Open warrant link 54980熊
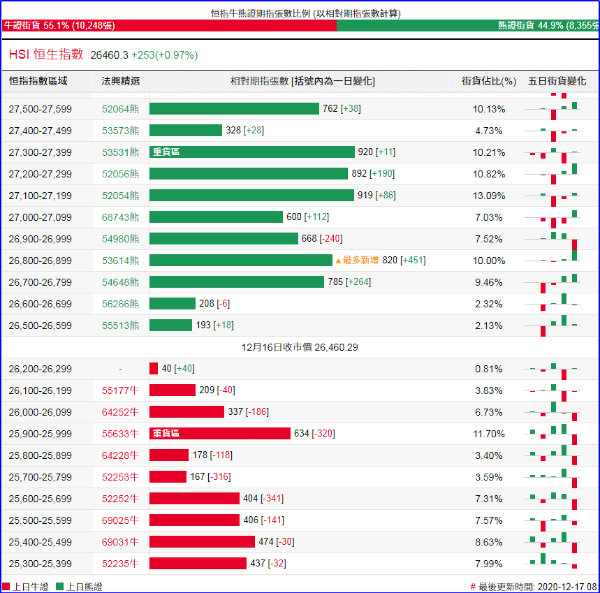 tap(121, 239)
